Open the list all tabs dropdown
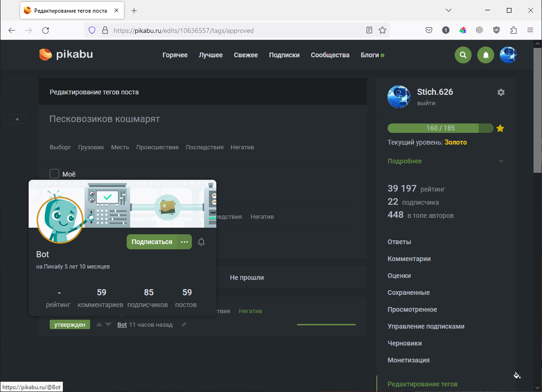Viewport: 542px width, 392px height. point(449,10)
